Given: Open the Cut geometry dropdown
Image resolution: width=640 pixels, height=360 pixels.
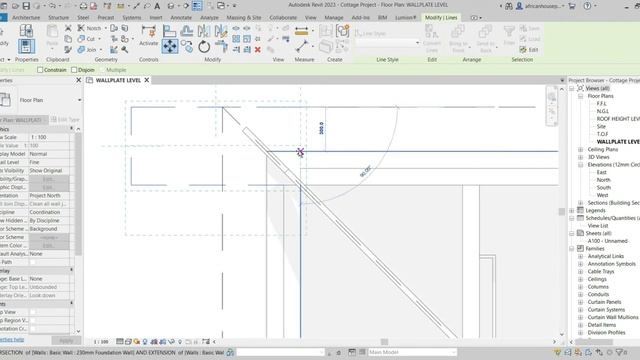Looking at the screenshot, I should [x=100, y=39].
